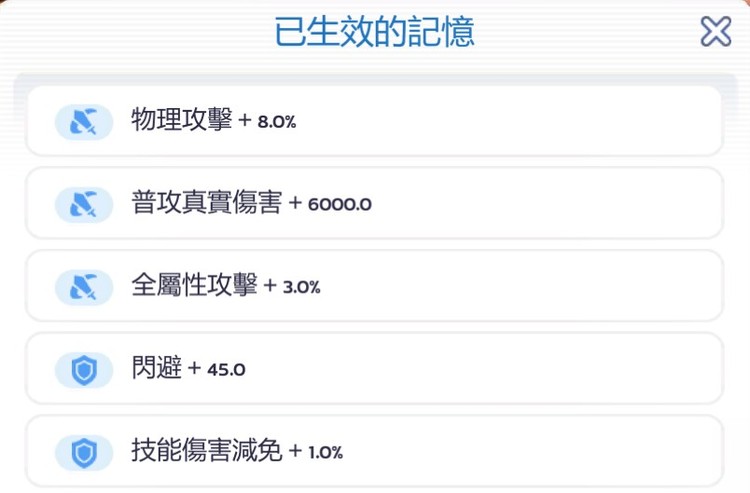Tap the 3.0% all-attribute attack value
The width and height of the screenshot is (750, 493).
[302, 288]
